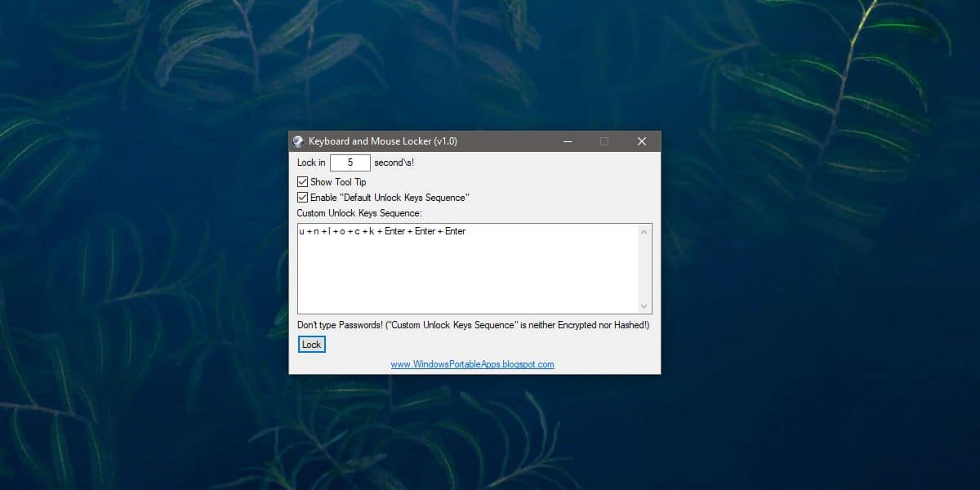Click the "Lock in" label
Viewport: 980px width, 490px height.
(311, 163)
